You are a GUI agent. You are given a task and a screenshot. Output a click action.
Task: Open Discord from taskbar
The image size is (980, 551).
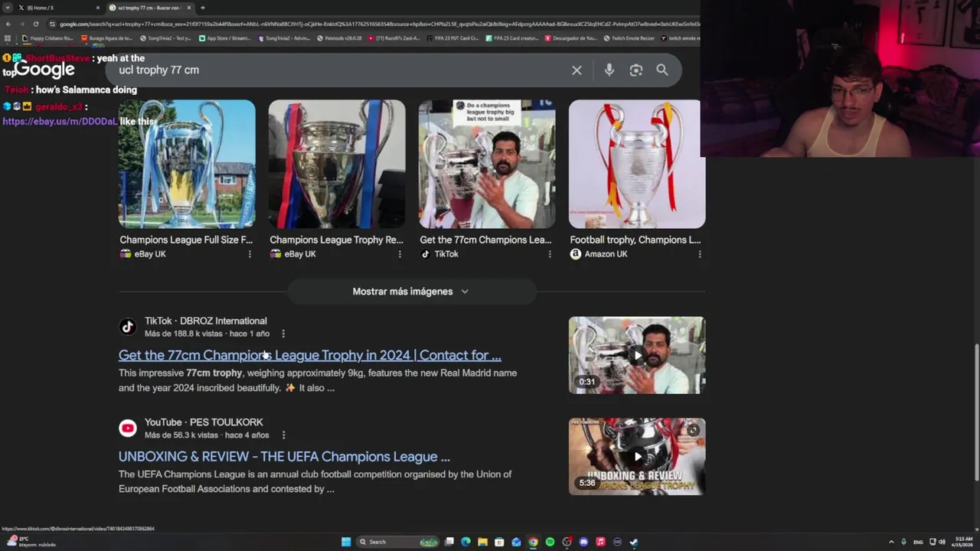point(583,542)
